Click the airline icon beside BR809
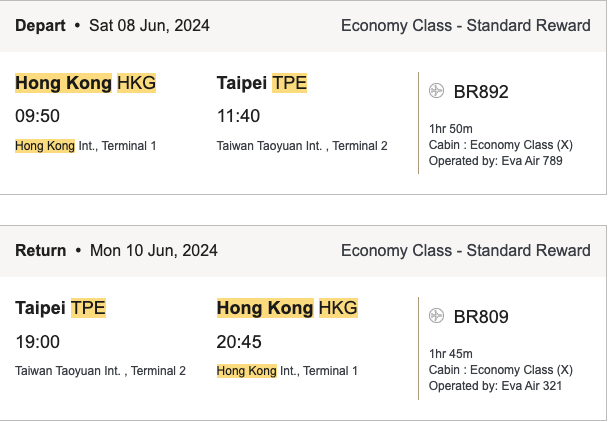Viewport: 608px width, 422px height. tap(436, 317)
